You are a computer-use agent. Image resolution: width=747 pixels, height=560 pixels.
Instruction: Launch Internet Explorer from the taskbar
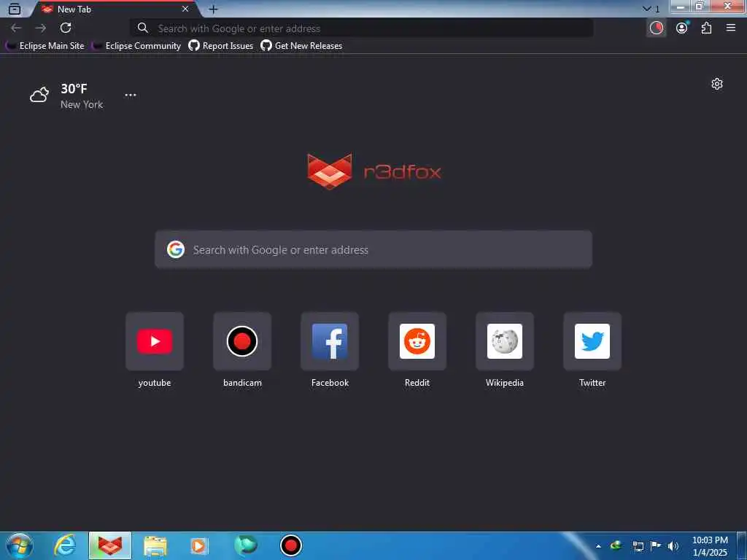pyautogui.click(x=65, y=545)
